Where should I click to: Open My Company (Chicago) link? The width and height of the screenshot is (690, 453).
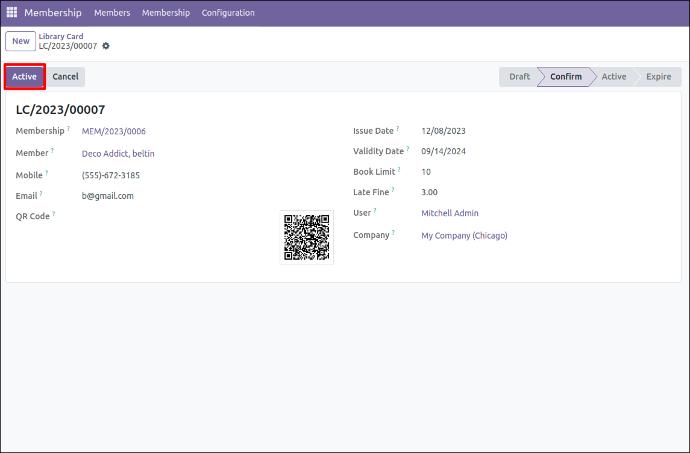(x=464, y=236)
